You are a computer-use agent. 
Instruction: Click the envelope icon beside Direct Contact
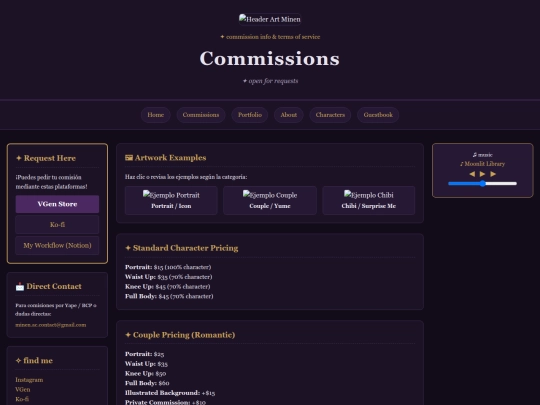coord(20,287)
